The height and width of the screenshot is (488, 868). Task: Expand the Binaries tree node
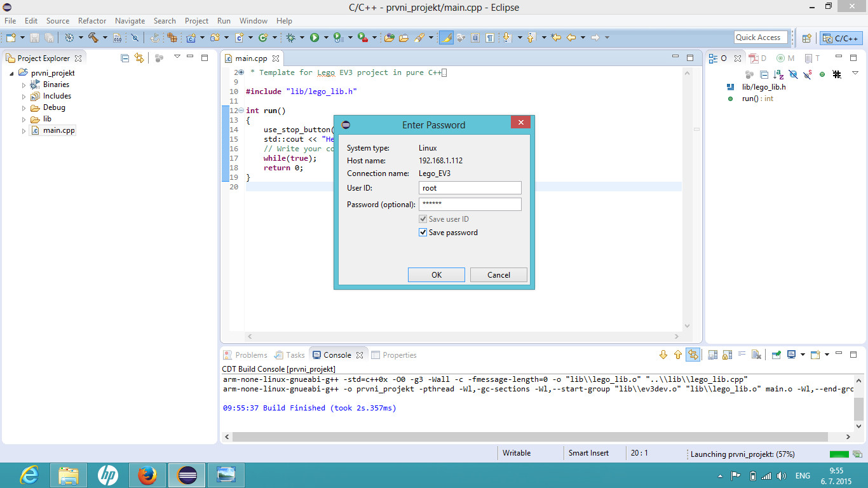[x=24, y=85]
